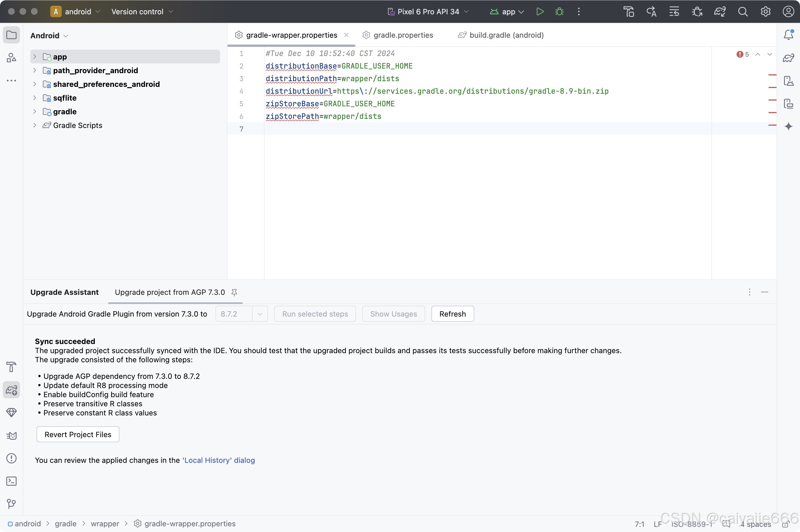Run the app with the green play icon

540,11
